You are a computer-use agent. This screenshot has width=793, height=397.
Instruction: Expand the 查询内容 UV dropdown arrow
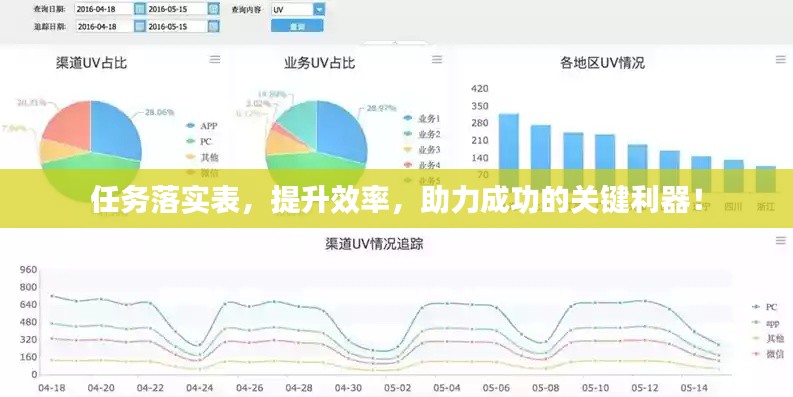(x=319, y=9)
